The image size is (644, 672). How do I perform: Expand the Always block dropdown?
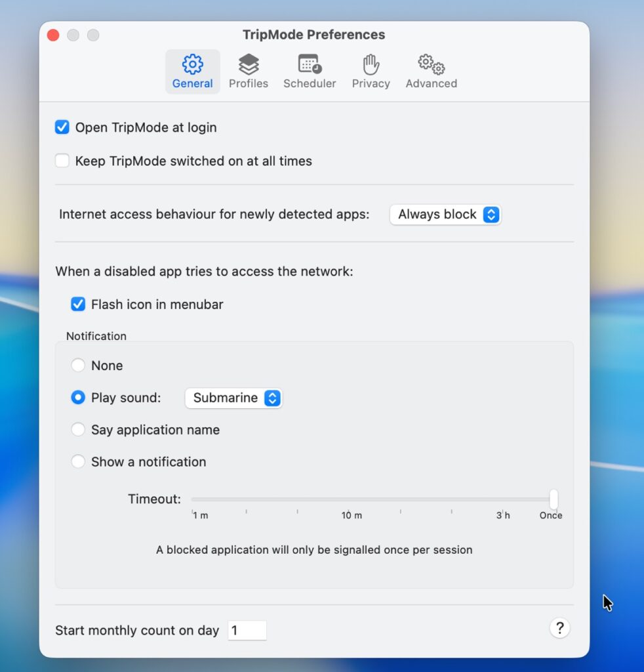click(x=445, y=215)
